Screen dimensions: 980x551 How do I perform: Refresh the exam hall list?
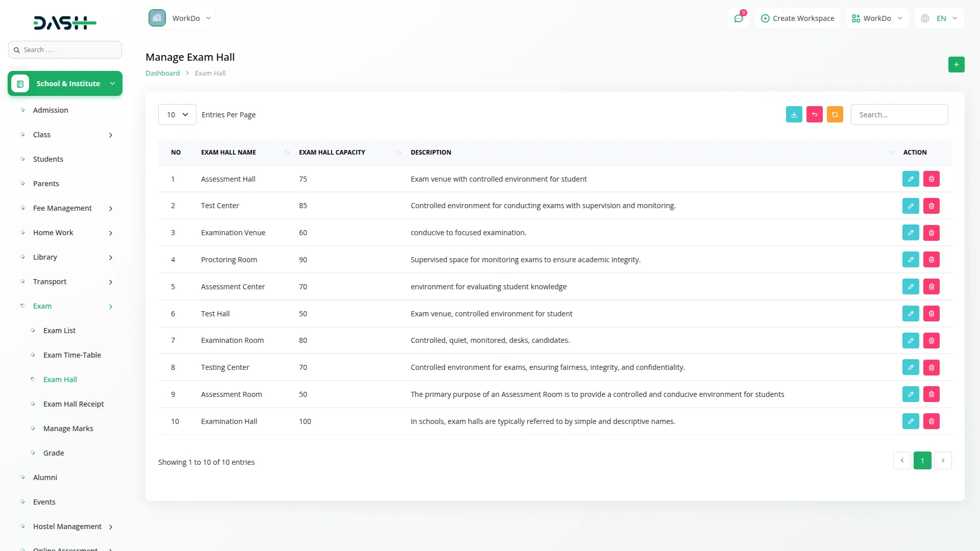pyautogui.click(x=835, y=114)
